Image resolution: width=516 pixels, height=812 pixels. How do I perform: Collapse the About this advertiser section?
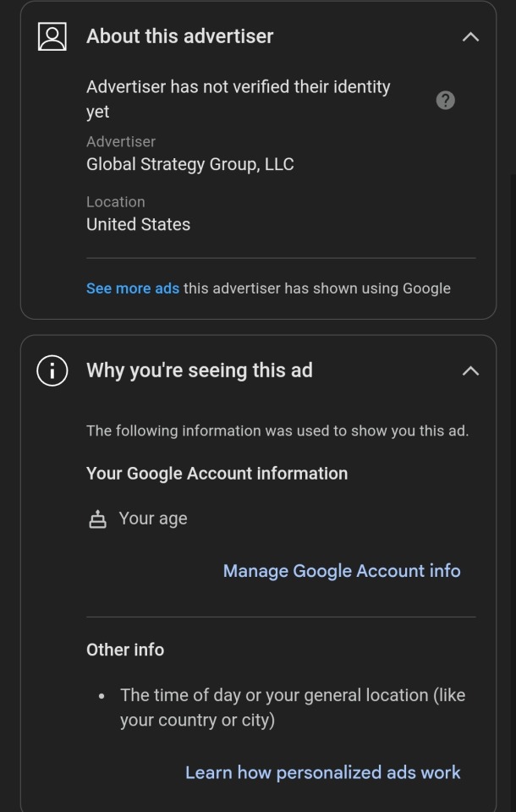[470, 36]
